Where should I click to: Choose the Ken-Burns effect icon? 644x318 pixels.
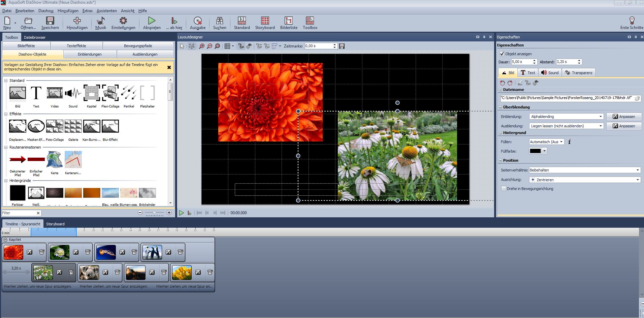click(x=92, y=126)
